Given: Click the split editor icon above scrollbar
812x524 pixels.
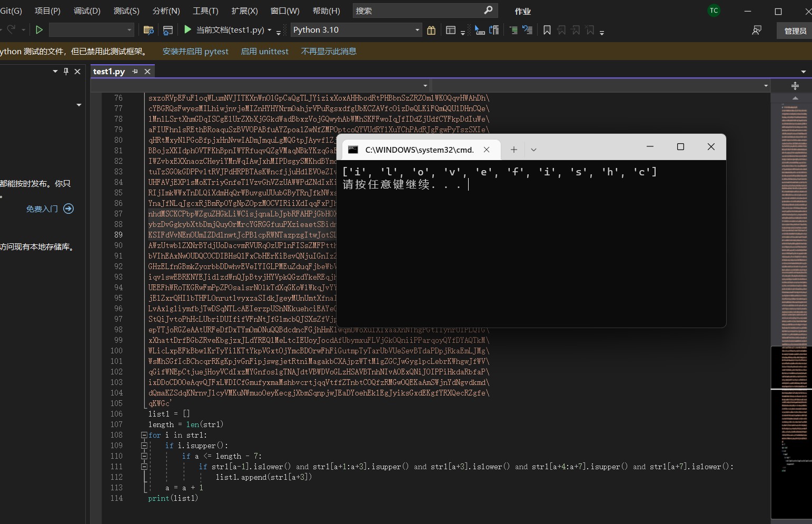Looking at the screenshot, I should [795, 85].
